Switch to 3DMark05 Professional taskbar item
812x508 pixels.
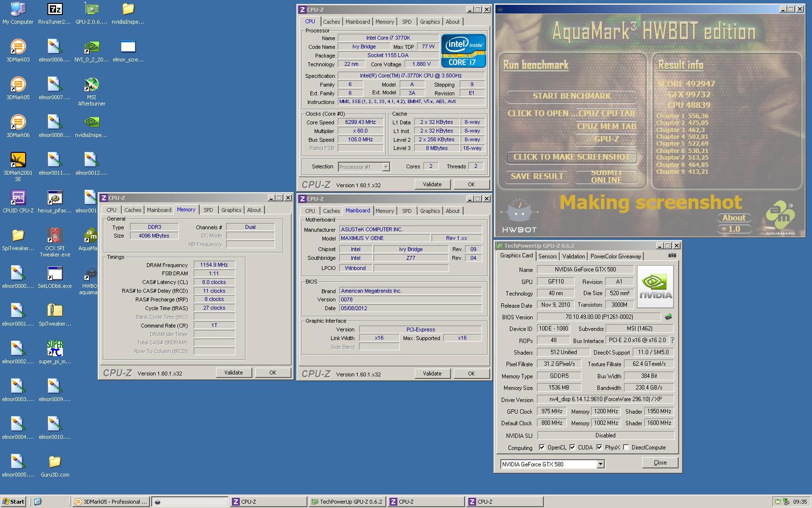click(111, 502)
